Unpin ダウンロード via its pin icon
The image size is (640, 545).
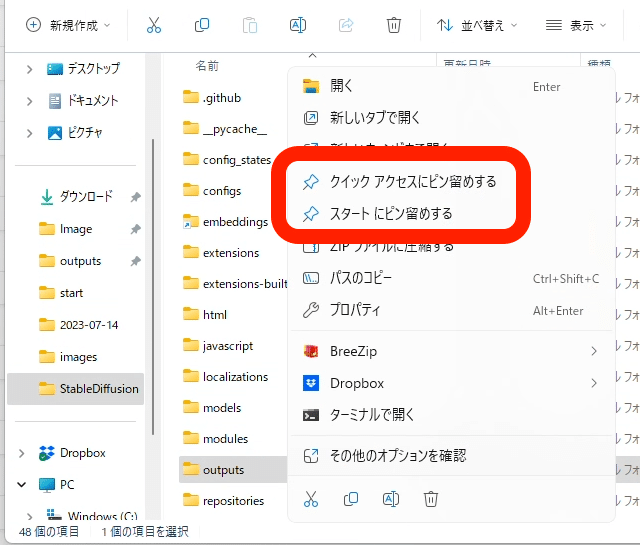coord(136,197)
